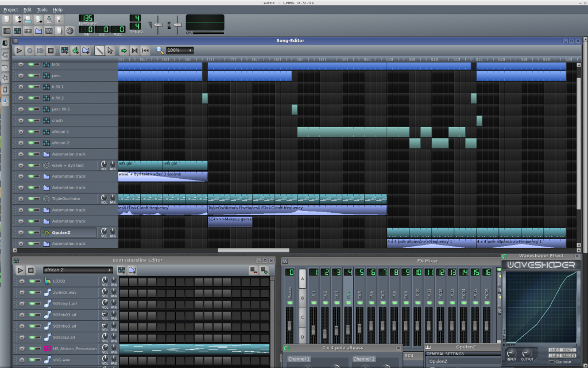Mute the zynkick.wav track

[32, 293]
